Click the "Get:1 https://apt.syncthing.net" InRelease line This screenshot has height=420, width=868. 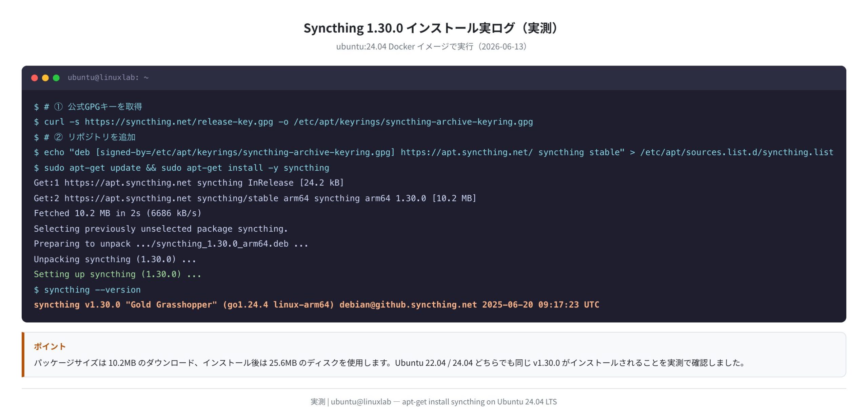point(189,183)
